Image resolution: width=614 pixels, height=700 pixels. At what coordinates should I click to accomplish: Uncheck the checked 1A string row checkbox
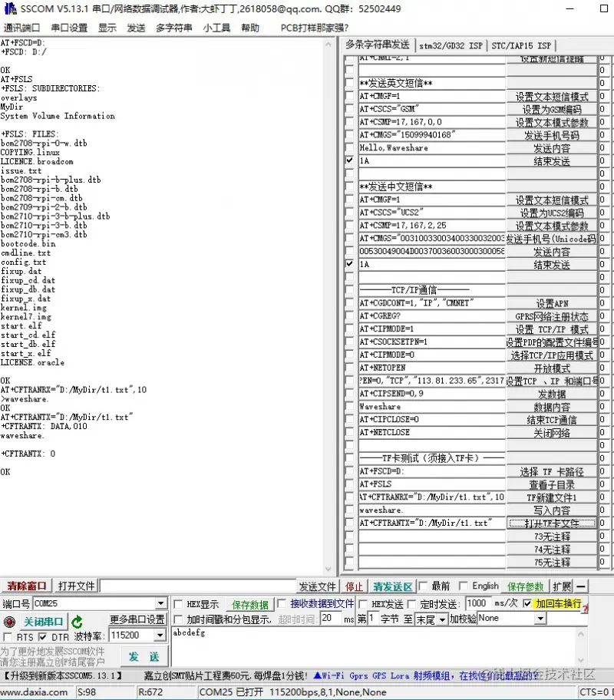348,160
